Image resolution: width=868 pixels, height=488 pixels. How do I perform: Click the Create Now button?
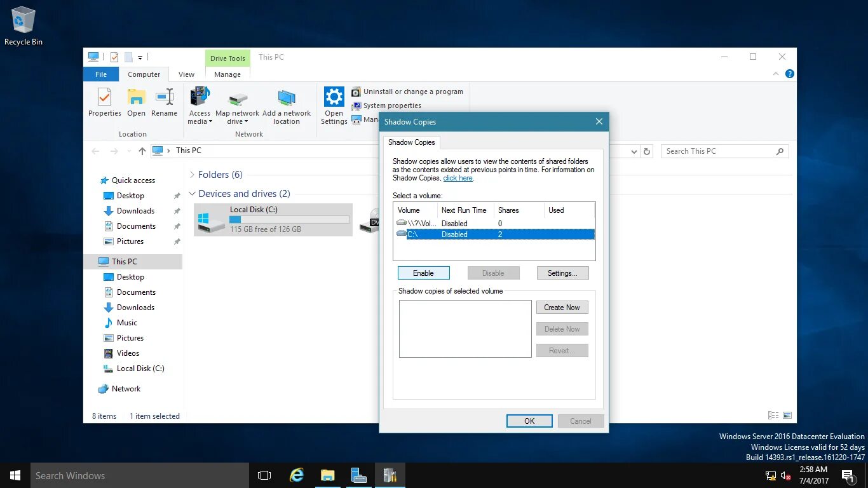click(x=562, y=307)
